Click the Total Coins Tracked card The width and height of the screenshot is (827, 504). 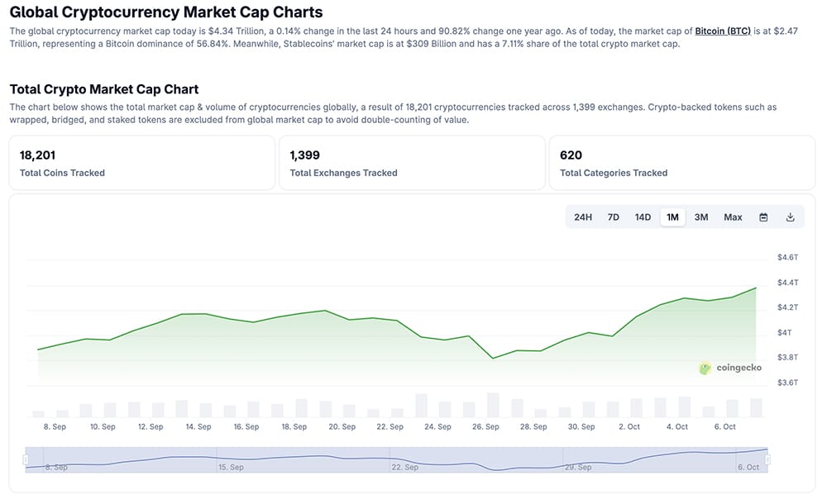tap(141, 163)
